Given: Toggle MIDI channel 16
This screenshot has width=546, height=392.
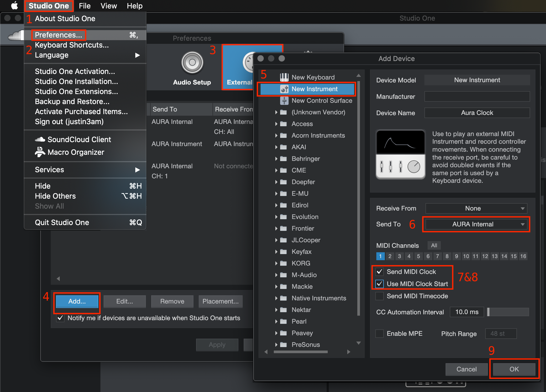Looking at the screenshot, I should tap(523, 256).
